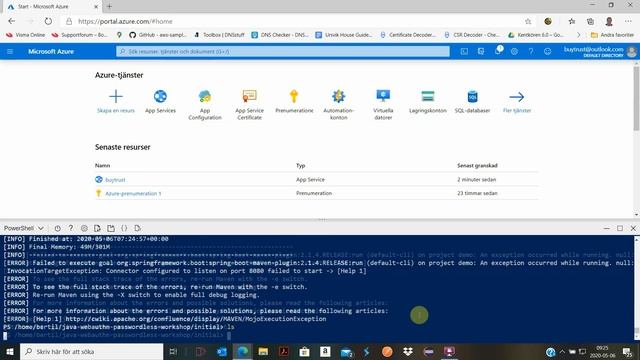Open new Cloud Shell session icon

[x=111, y=228]
